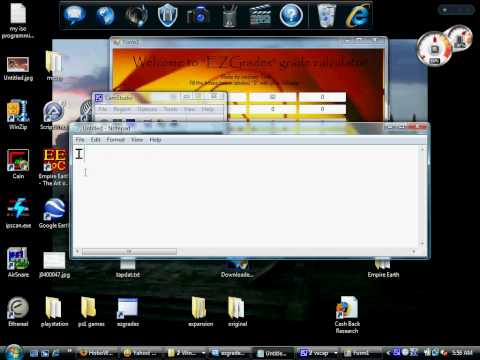The height and width of the screenshot is (360, 480).
Task: Select the AirSnare desktop icon
Action: pos(18,263)
